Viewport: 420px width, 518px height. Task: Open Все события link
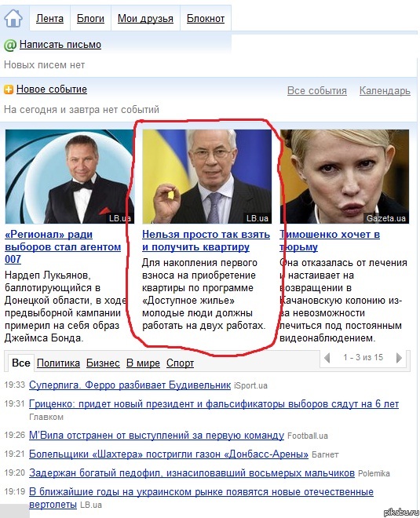tap(317, 90)
